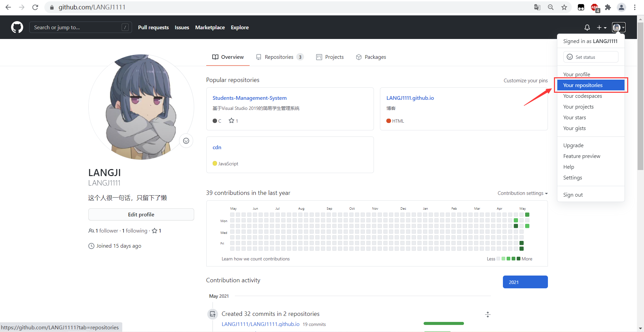This screenshot has width=644, height=332.
Task: Open Chrome profile account icon
Action: [x=621, y=7]
